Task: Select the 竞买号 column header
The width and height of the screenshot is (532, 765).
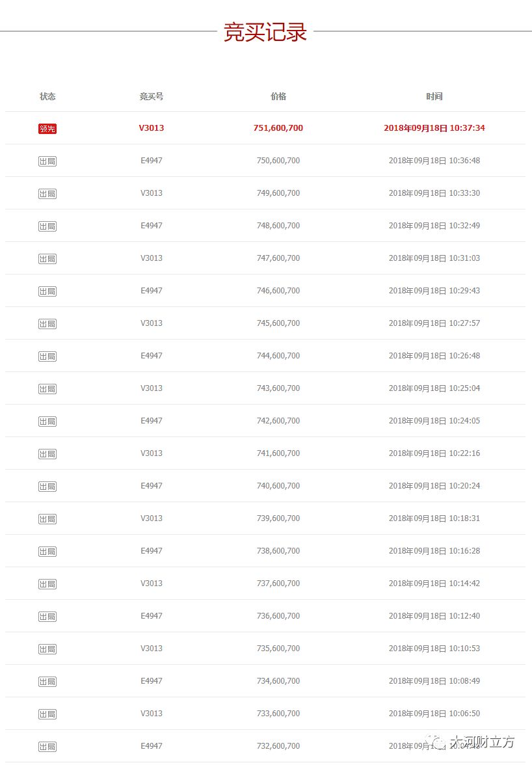Action: coord(152,96)
